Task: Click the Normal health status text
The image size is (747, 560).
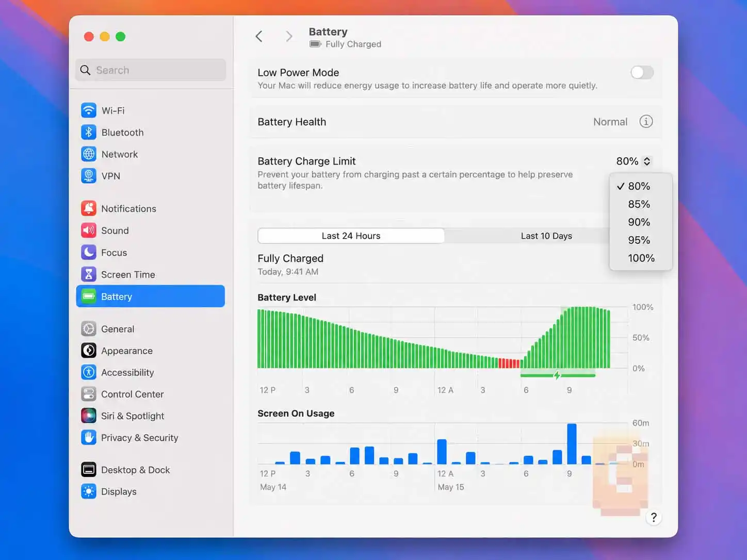Action: coord(610,122)
